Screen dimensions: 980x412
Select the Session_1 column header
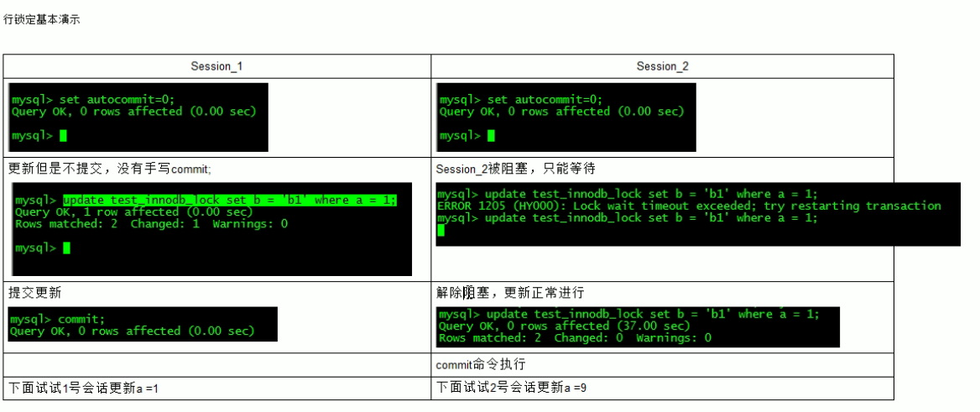(216, 66)
